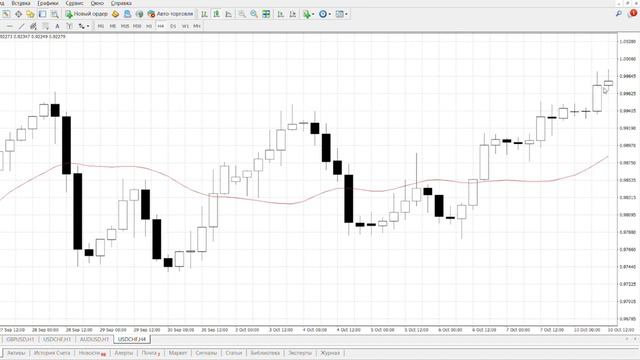Image resolution: width=640 pixels, height=360 pixels.
Task: Click the globe icon before Auto trading
Action: [x=140, y=14]
